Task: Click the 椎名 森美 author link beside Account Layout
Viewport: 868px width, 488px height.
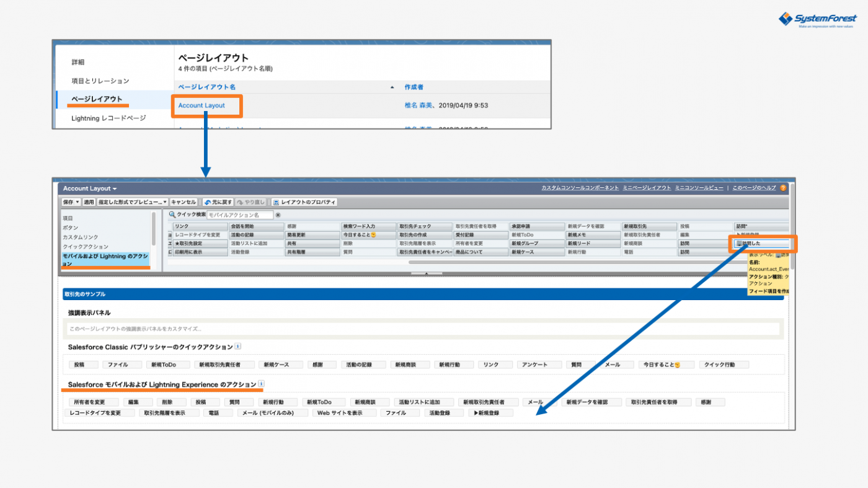Action: point(419,105)
